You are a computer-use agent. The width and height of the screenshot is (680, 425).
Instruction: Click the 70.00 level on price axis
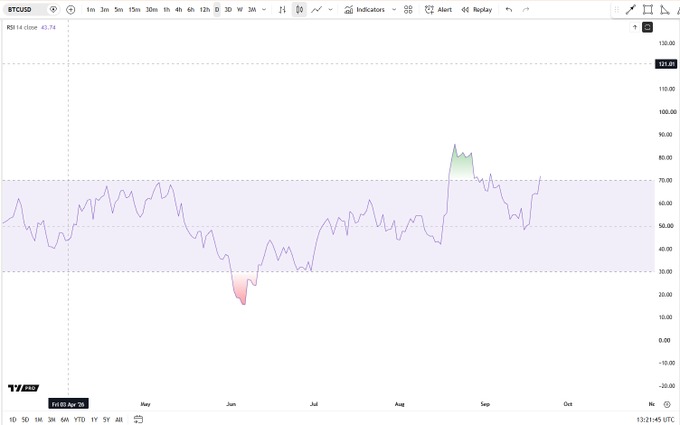(x=665, y=180)
